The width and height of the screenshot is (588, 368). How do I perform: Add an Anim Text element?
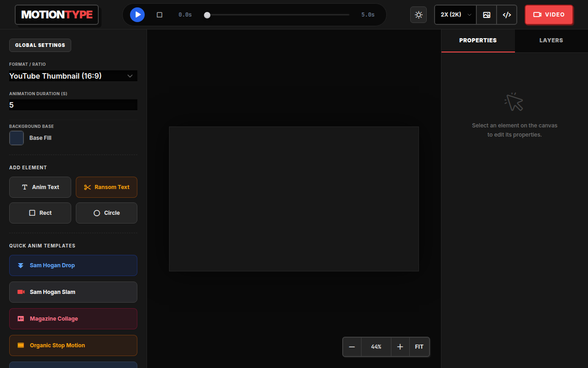pos(40,187)
